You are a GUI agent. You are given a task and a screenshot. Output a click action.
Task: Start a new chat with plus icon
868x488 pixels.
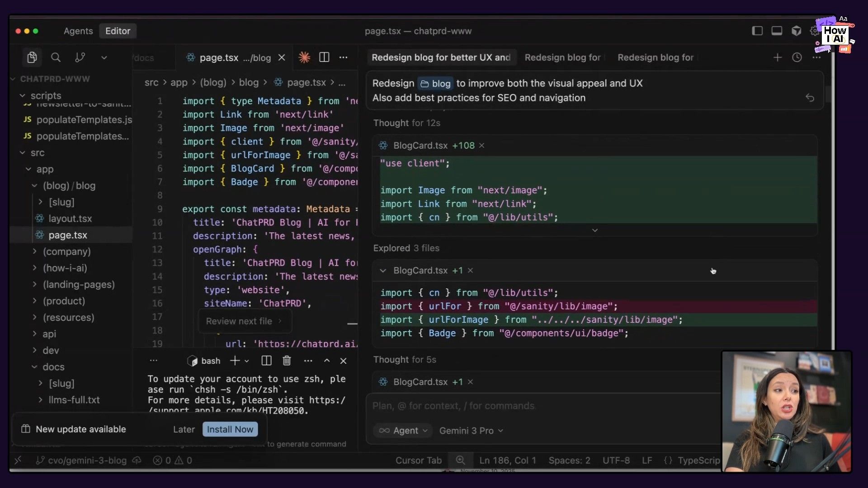(777, 57)
